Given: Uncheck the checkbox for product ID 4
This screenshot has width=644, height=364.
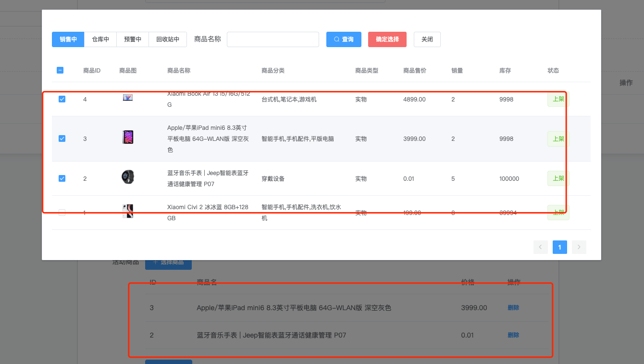Looking at the screenshot, I should (62, 99).
